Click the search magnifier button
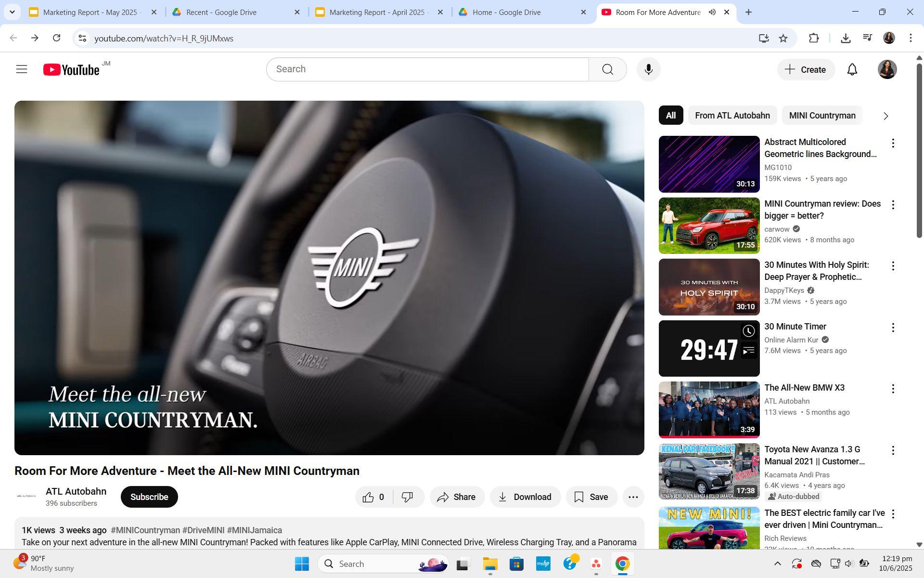 pos(607,69)
